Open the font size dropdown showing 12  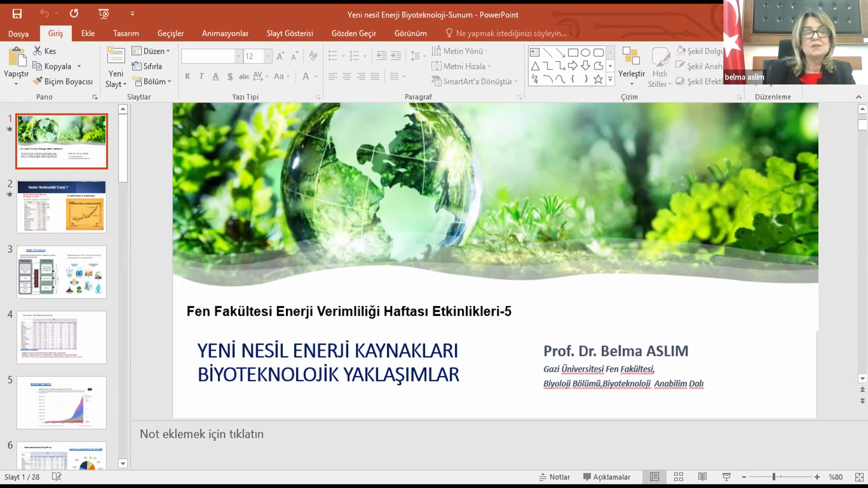pos(268,56)
